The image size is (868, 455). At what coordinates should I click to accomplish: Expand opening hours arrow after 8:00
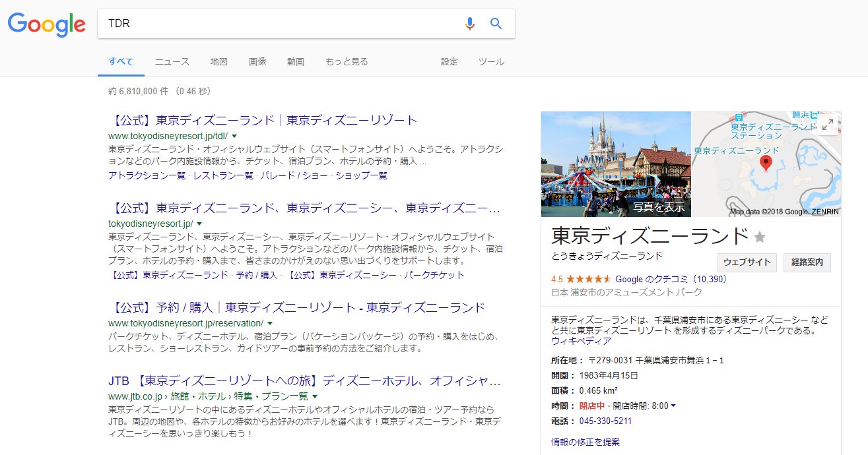tap(673, 406)
